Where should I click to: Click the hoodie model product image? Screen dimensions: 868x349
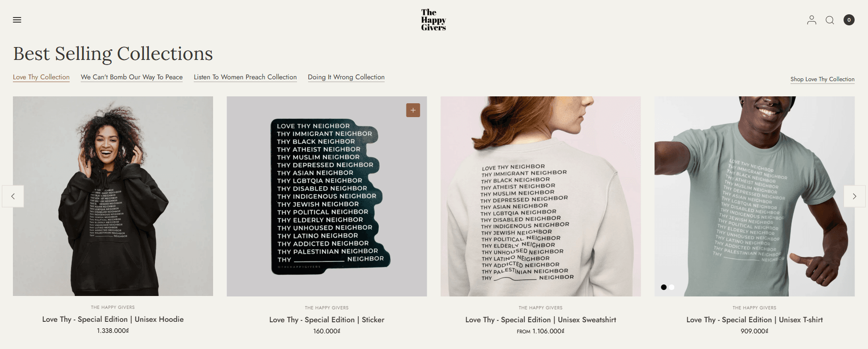(113, 196)
